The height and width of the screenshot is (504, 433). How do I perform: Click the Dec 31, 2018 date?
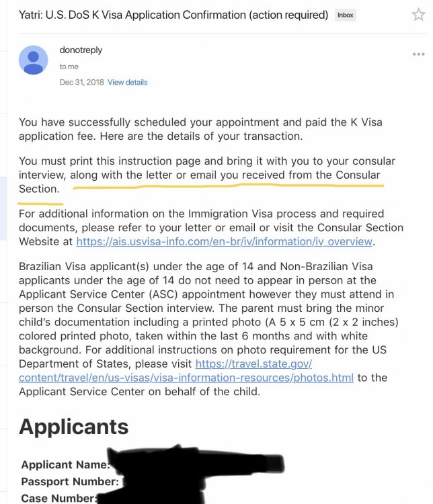point(82,82)
